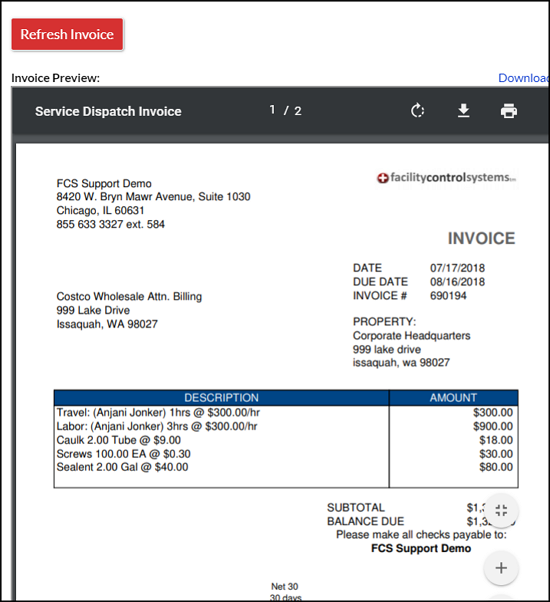Select the current page number field
The width and height of the screenshot is (550, 602).
click(x=272, y=110)
